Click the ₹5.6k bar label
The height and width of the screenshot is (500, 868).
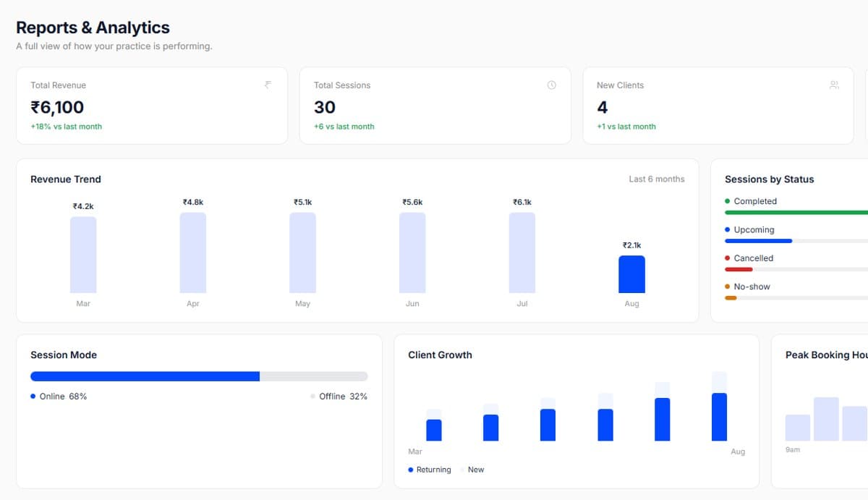[x=412, y=202]
